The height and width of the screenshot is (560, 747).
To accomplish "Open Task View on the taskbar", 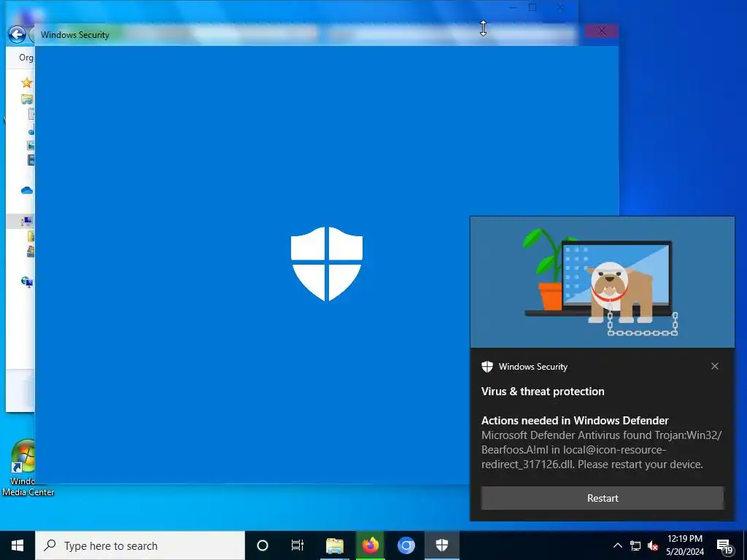I will click(x=298, y=545).
